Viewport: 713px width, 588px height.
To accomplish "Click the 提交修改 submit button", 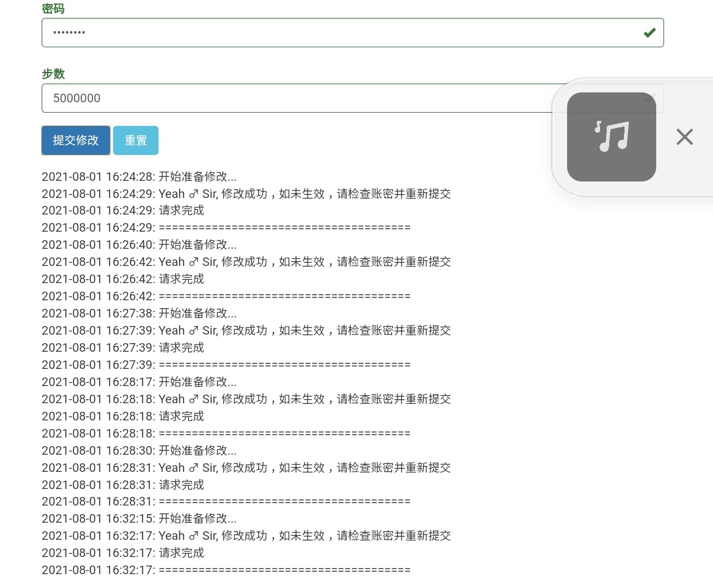I will coord(76,141).
